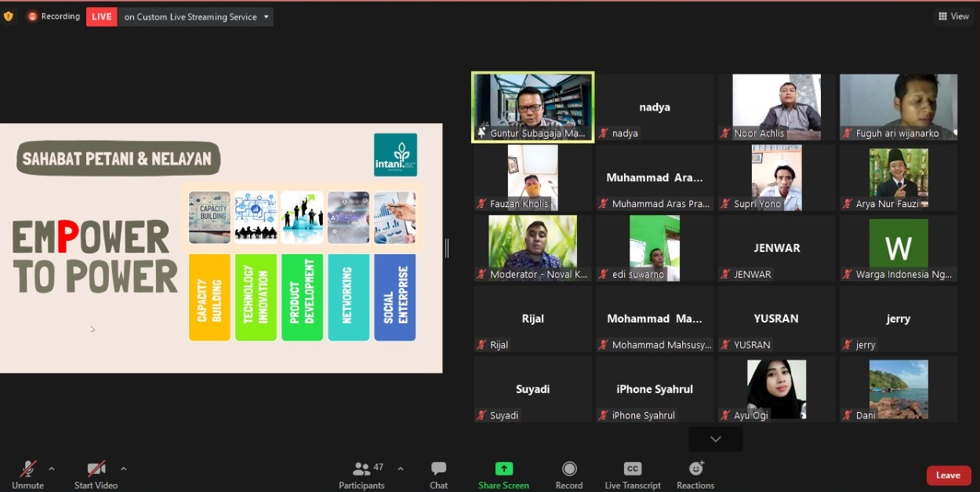Open the Reactions emoji picker
Screen dimensions: 980x492
(x=695, y=469)
